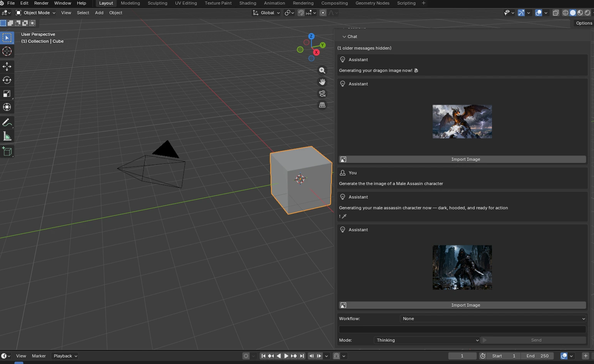Open the editor type selector in header

coord(6,13)
